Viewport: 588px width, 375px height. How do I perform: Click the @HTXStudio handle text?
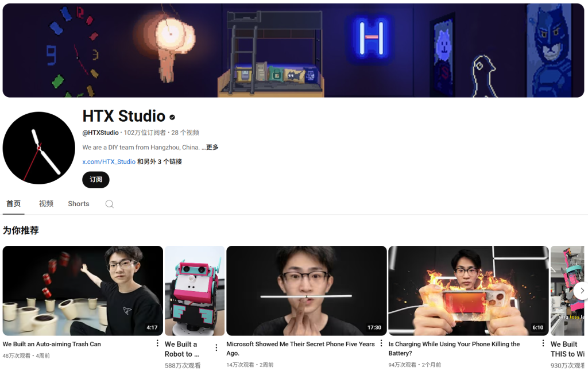[x=100, y=133]
